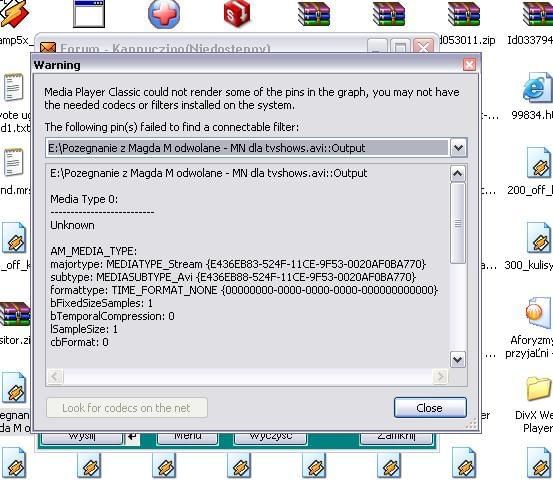553x483 pixels.
Task: Click the majortype MEDIATYPE_Stream line
Action: click(238, 264)
